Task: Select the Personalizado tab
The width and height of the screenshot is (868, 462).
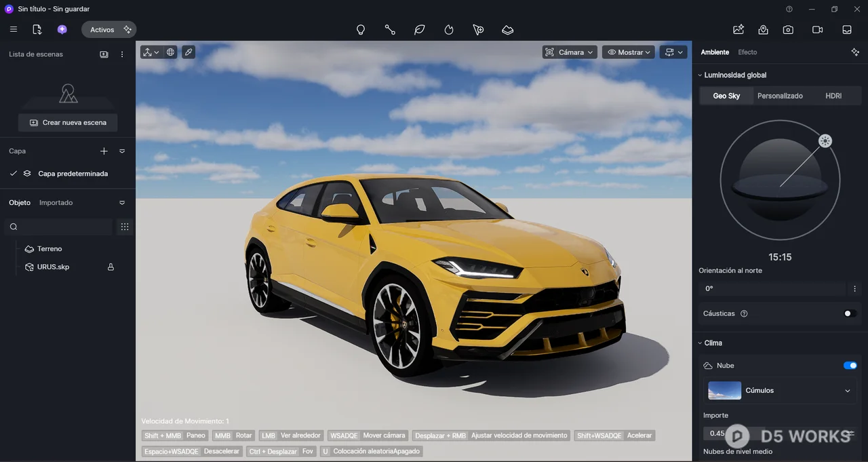Action: [780, 96]
